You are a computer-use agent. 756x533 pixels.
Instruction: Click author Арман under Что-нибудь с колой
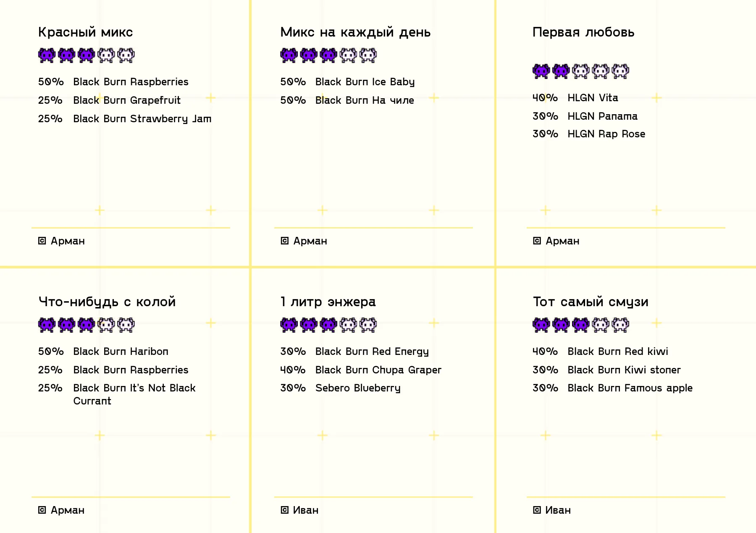pos(68,510)
